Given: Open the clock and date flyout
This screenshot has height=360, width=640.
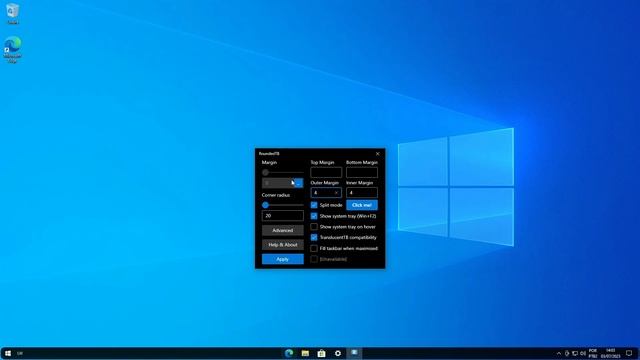Looking at the screenshot, I should (611, 353).
